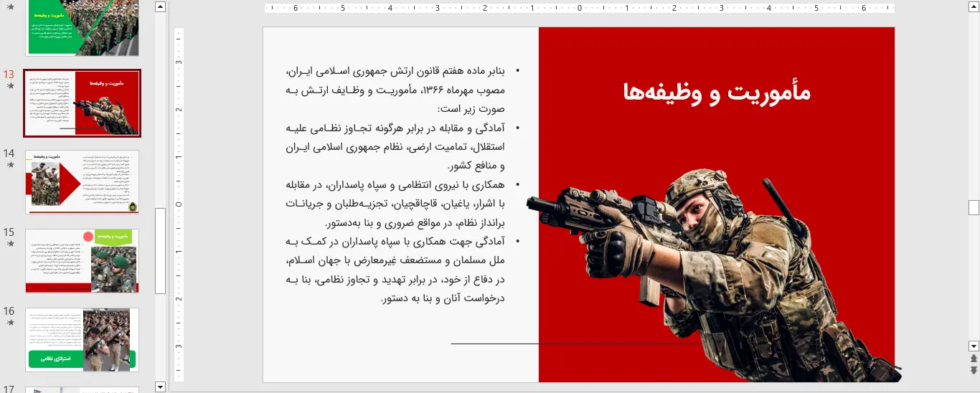Click the bullet starting آمادگی و مقابله
The width and height of the screenshot is (980, 393).
click(395, 147)
